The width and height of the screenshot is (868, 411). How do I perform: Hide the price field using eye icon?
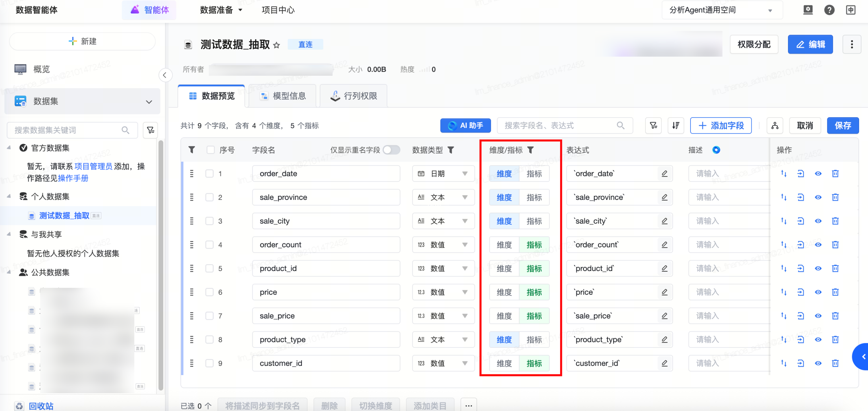click(x=818, y=292)
